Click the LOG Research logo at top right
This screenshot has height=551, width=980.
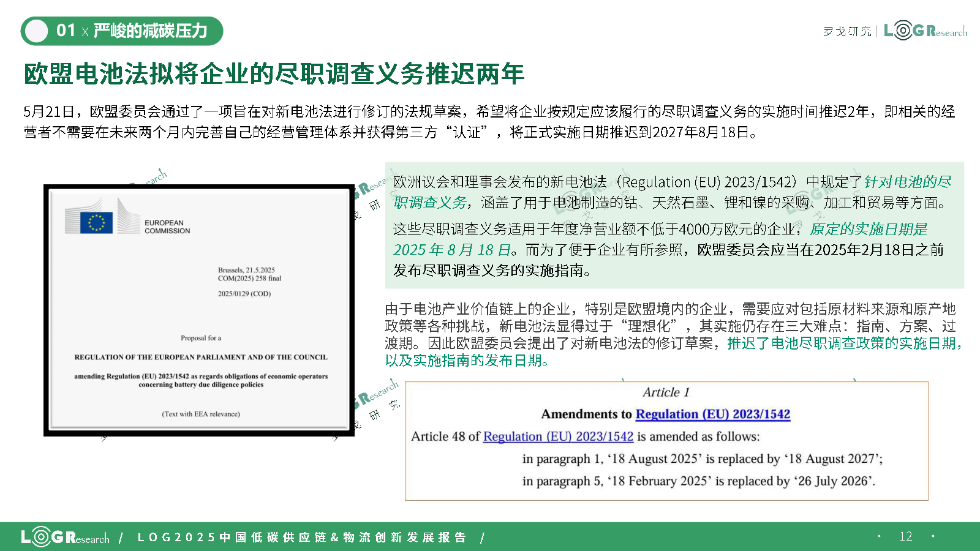[925, 30]
